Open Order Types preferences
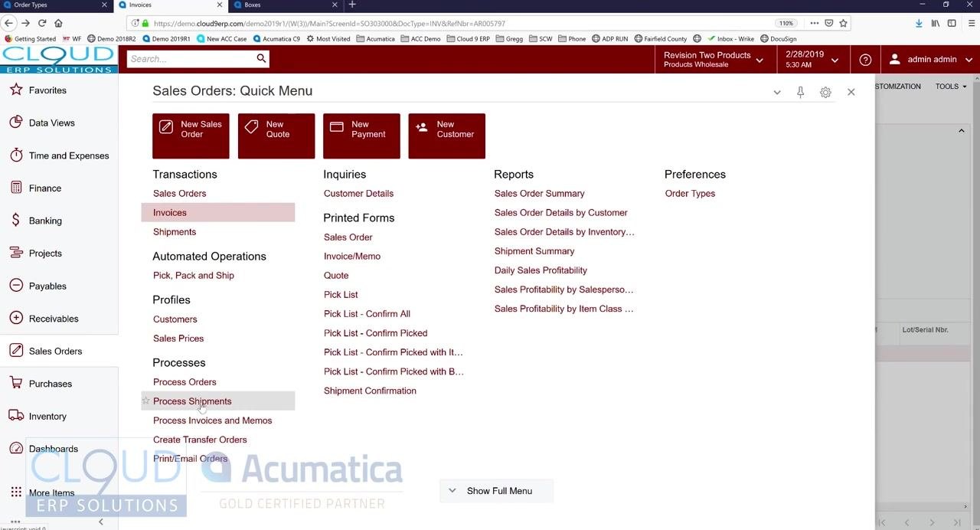Screen dimensions: 980x530 pos(690,194)
